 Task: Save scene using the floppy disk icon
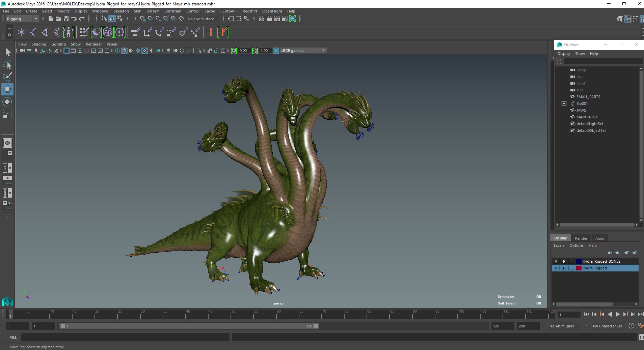pyautogui.click(x=66, y=19)
